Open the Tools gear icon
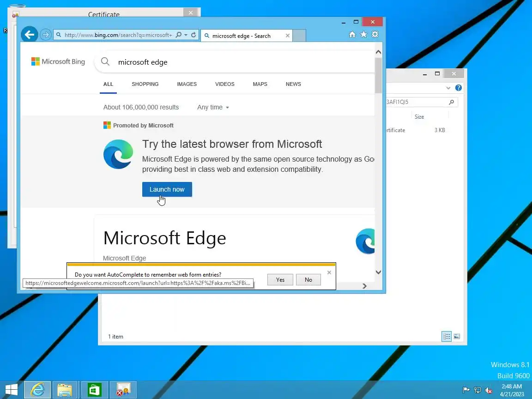 click(375, 34)
